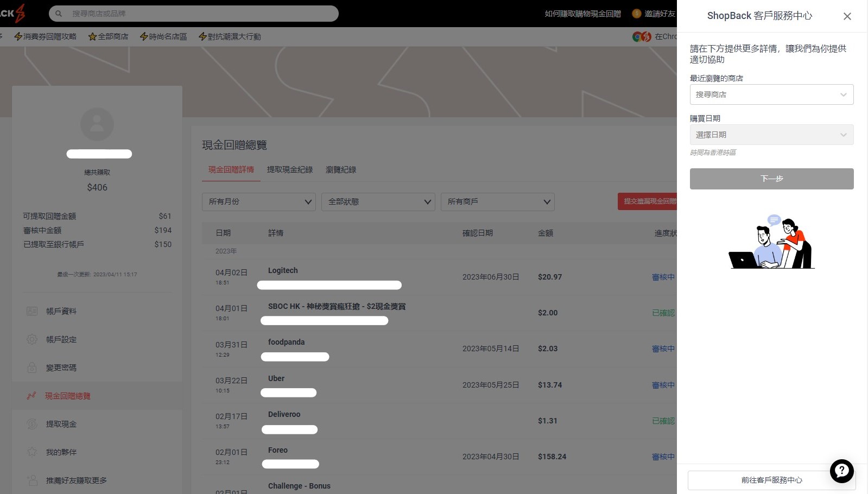Image resolution: width=868 pixels, height=494 pixels.
Task: Click the red 提交遺漏現金回贈 button
Action: 647,201
